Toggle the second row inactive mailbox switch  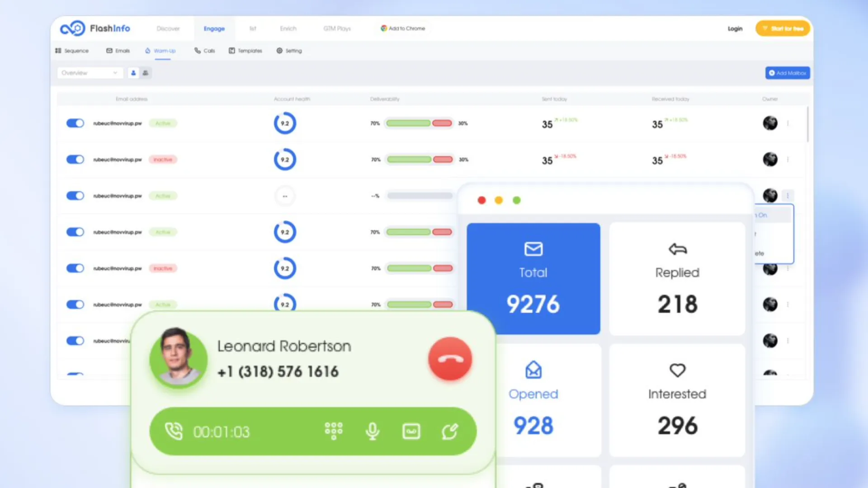click(x=75, y=160)
